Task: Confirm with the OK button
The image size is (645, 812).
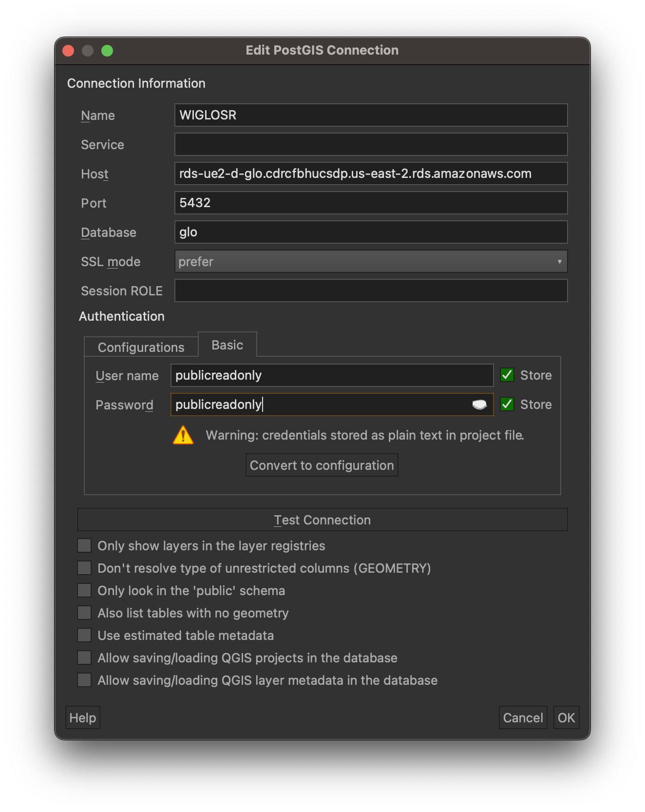Action: coord(566,717)
